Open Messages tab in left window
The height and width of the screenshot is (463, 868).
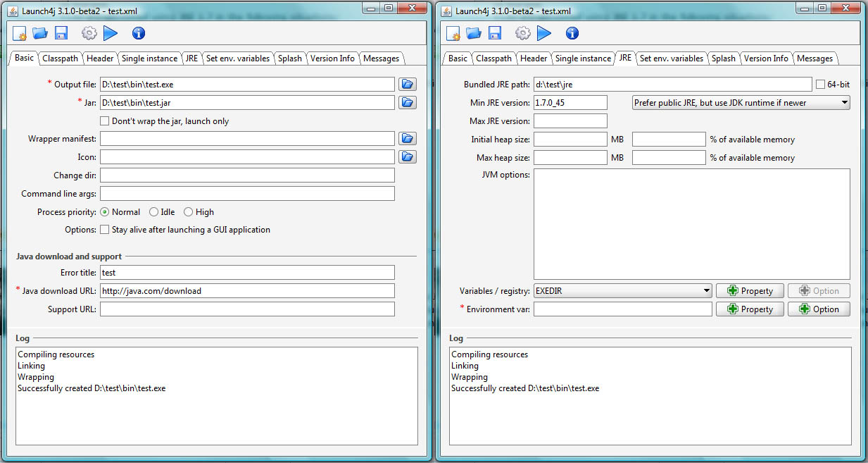coord(382,58)
